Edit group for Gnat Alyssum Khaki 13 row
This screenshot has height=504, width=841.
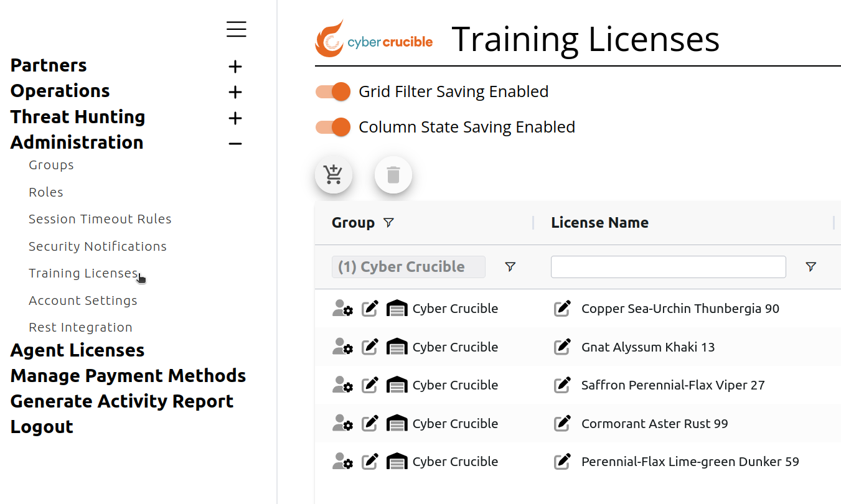[x=370, y=347]
